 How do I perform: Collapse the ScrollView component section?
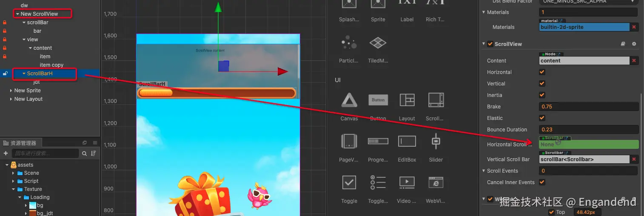click(x=484, y=44)
